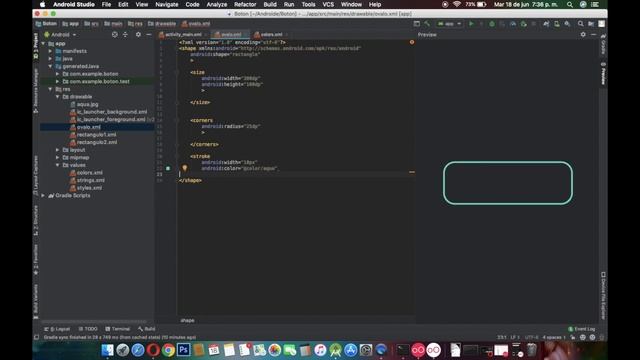Open Safari from the dock
The height and width of the screenshot is (360, 640).
pyautogui.click(x=138, y=350)
